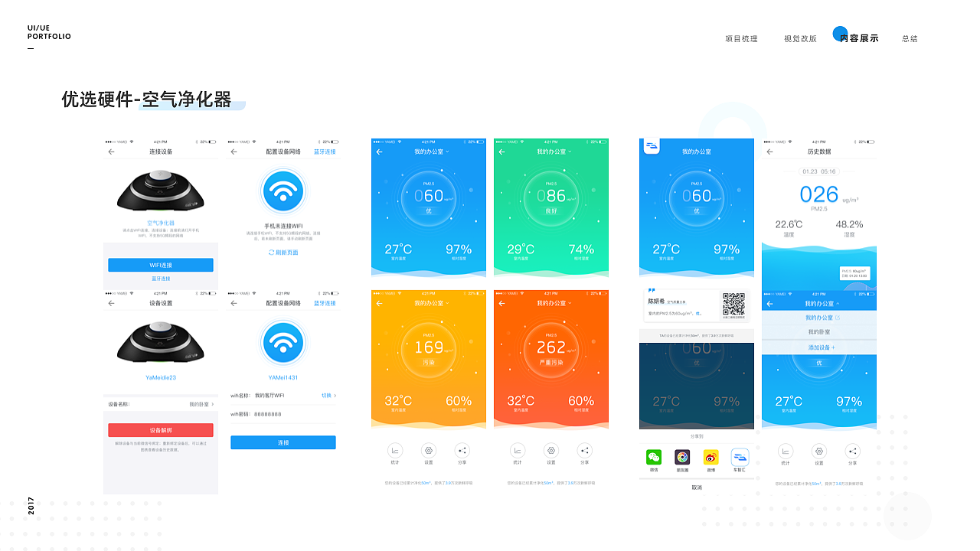Tap the WiFi icon above 手机未连接WIFI
Image resolution: width=980 pixels, height=551 pixels.
coord(283,192)
